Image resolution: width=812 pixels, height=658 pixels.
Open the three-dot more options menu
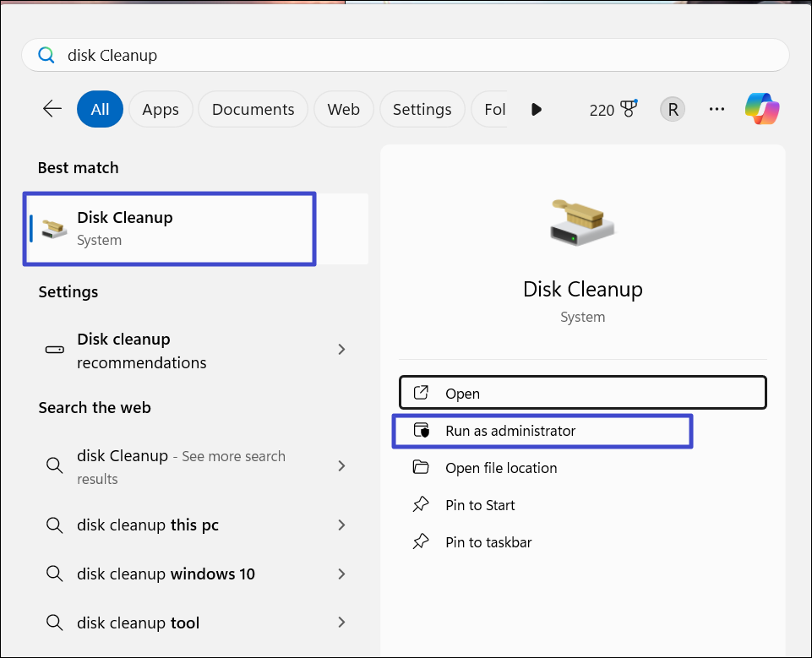[717, 109]
